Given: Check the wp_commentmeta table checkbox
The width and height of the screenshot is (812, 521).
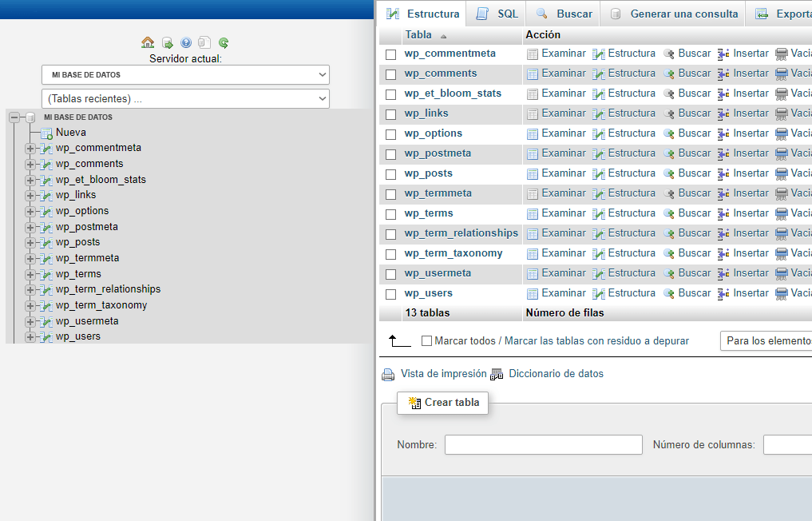Looking at the screenshot, I should (x=390, y=54).
